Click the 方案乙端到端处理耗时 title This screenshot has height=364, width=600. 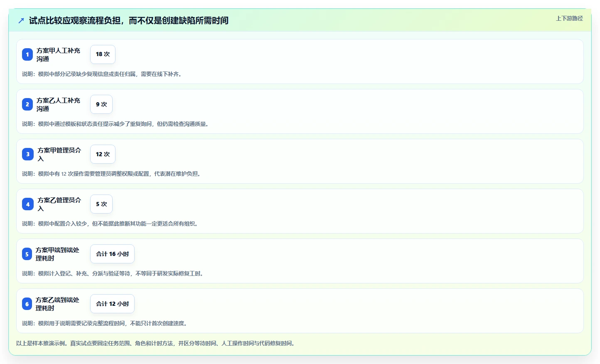coord(57,304)
